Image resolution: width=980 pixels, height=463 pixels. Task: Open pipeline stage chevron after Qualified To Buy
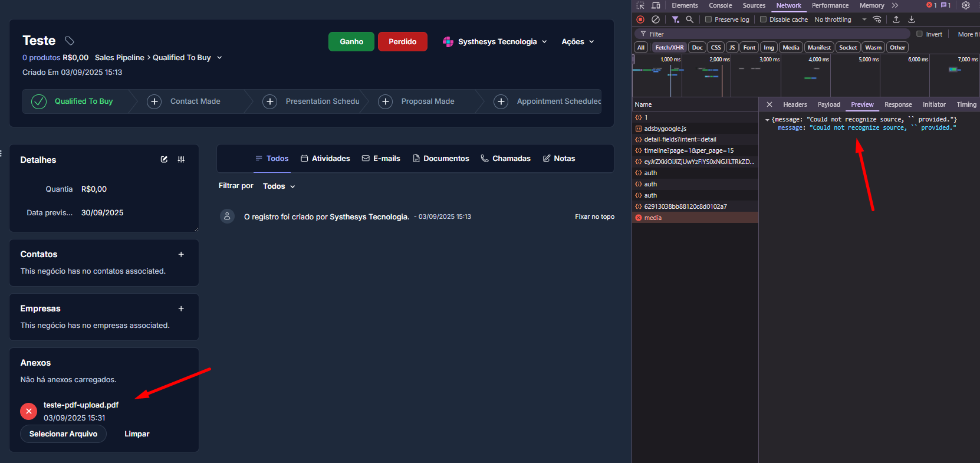[219, 58]
